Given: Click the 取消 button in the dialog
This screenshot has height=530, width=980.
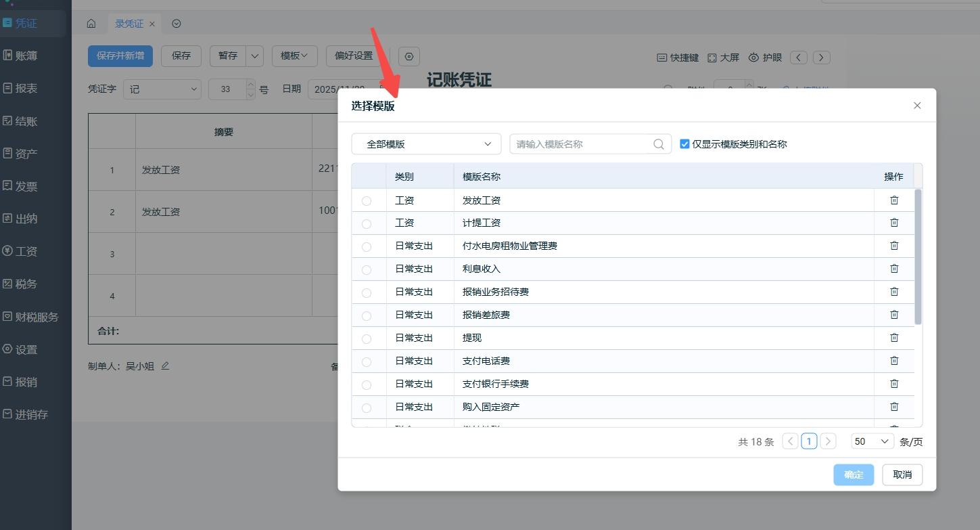Looking at the screenshot, I should pos(902,474).
